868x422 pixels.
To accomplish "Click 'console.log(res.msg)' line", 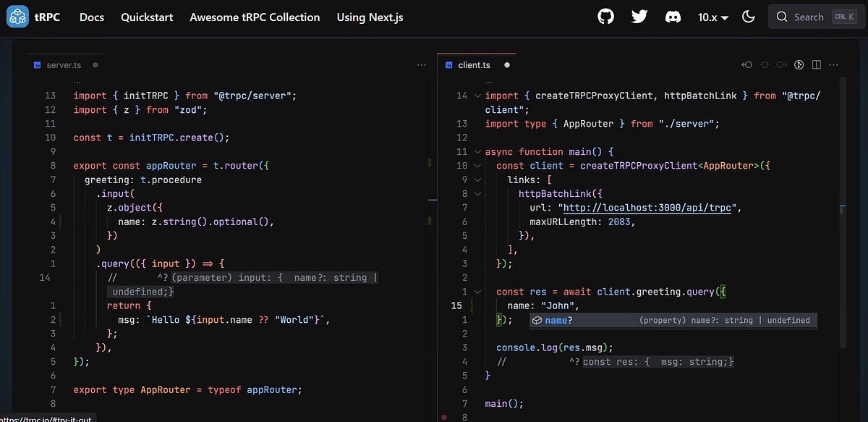I will point(555,347).
